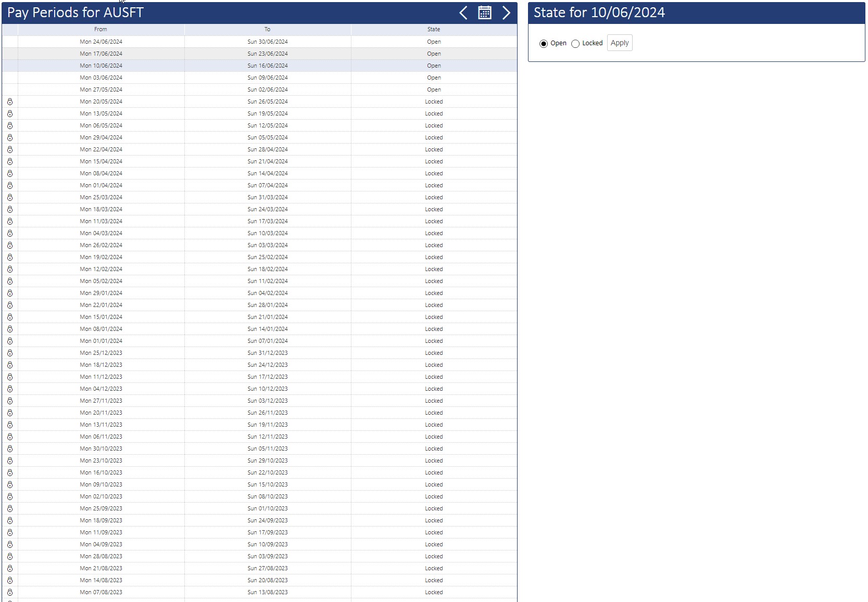Click lock icon for Mon 19/02/2024 row
Image resolution: width=868 pixels, height=602 pixels.
[x=10, y=258]
